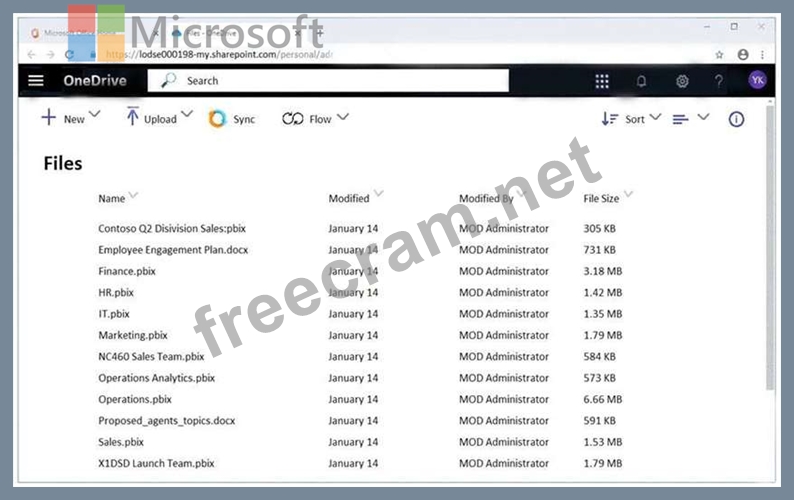The image size is (794, 500).
Task: Expand the Sort dropdown chevron
Action: [x=655, y=117]
